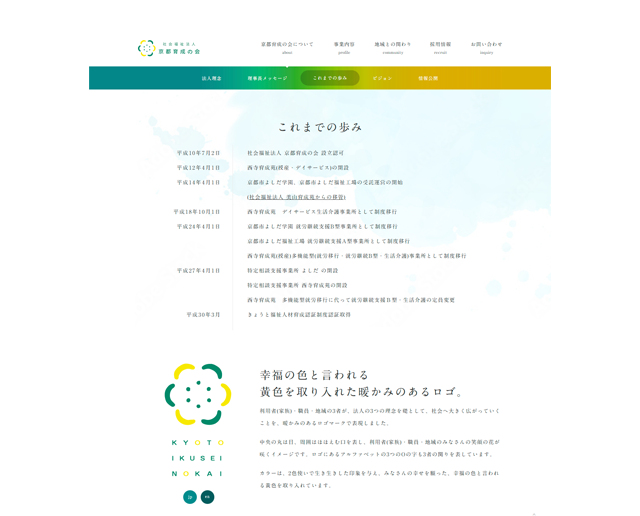Viewport: 640px width, 516px height.
Task: Open 京都育成の会について about menu
Action: click(287, 47)
